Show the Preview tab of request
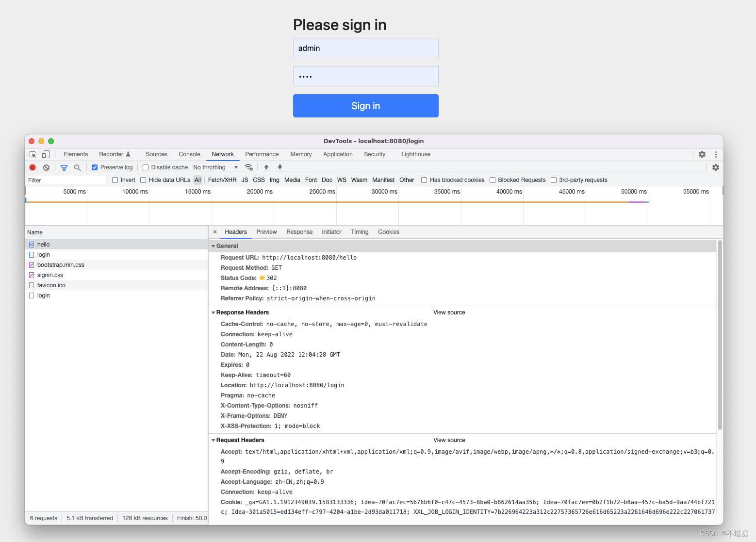Viewport: 756px width, 542px height. coord(267,232)
